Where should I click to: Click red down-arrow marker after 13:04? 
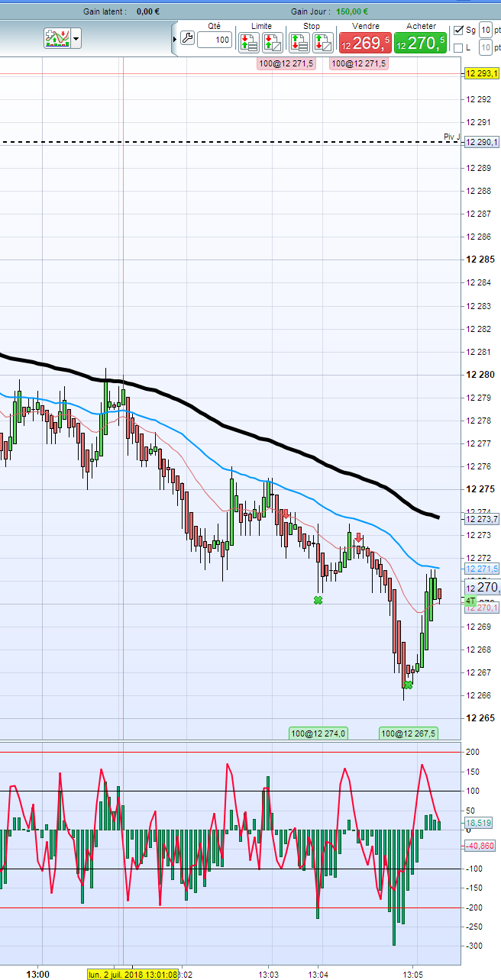(358, 538)
